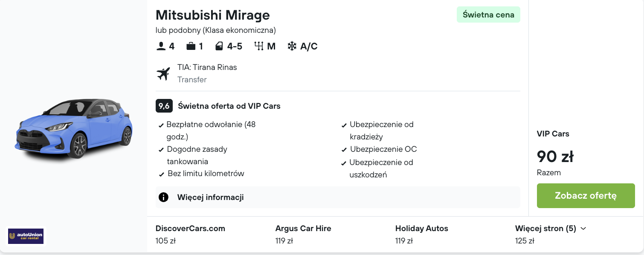Click the car doors icon
This screenshot has width=644, height=255.
tap(219, 46)
